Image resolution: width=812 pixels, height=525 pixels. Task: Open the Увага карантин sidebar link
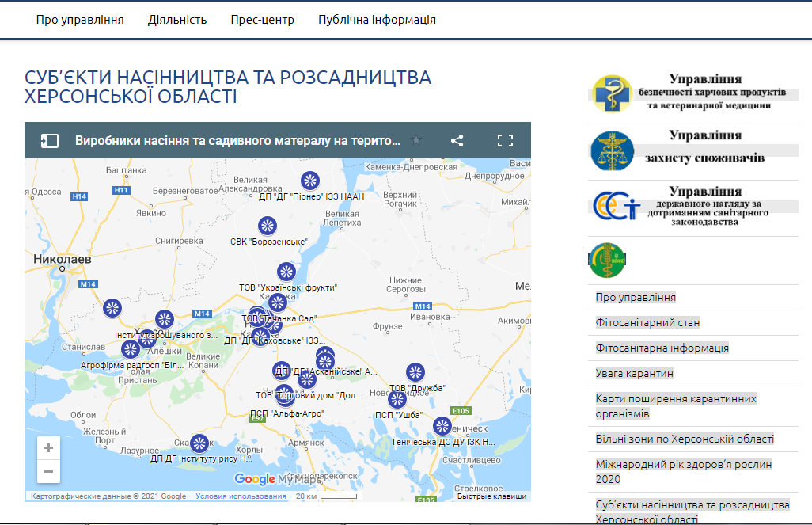coord(634,373)
